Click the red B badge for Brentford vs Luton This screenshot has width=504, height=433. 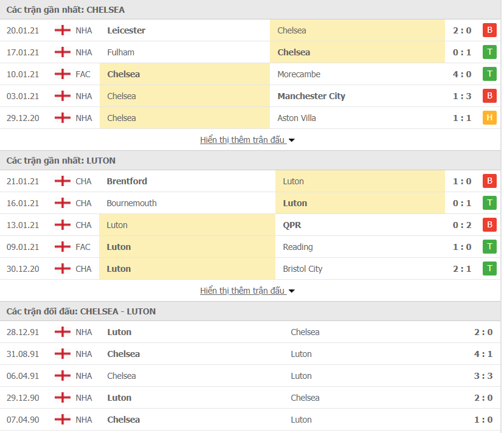click(x=489, y=181)
